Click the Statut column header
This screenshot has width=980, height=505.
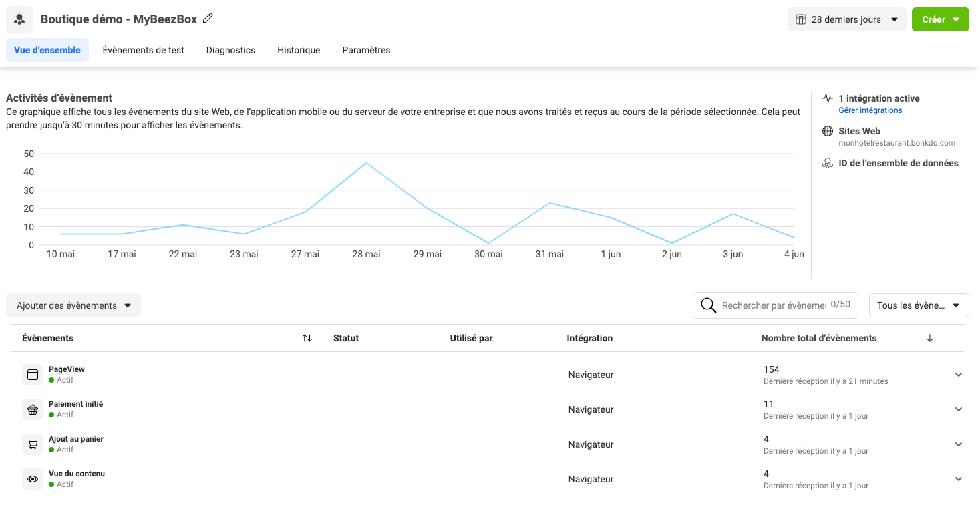point(346,338)
